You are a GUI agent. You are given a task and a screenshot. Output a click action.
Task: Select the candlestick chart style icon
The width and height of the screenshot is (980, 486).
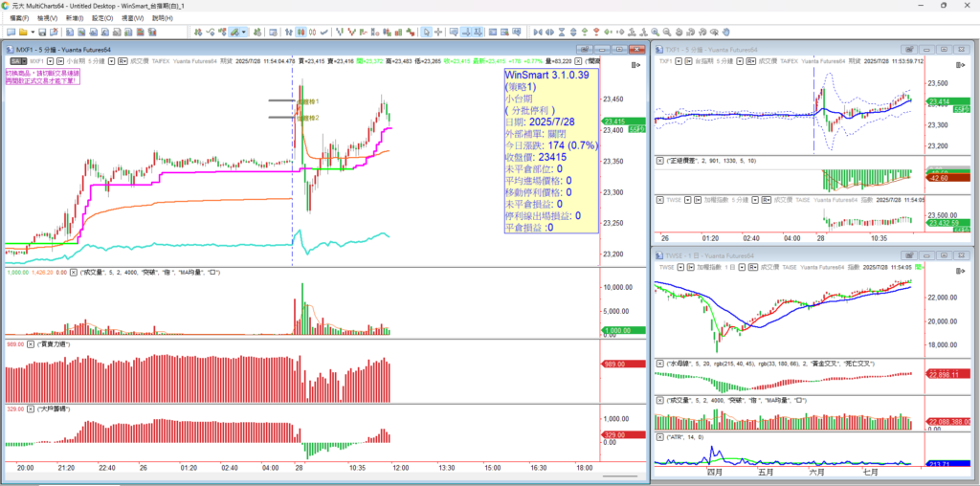tap(301, 32)
